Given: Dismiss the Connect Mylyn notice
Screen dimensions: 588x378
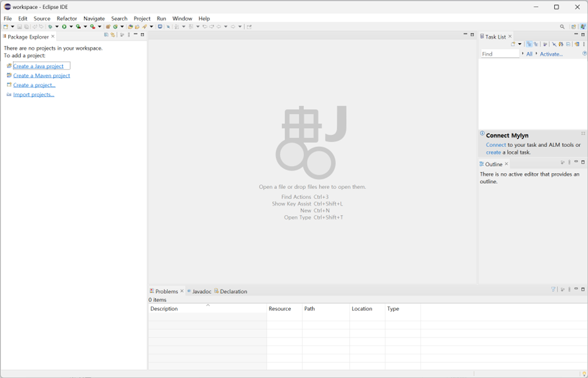Looking at the screenshot, I should [x=583, y=133].
